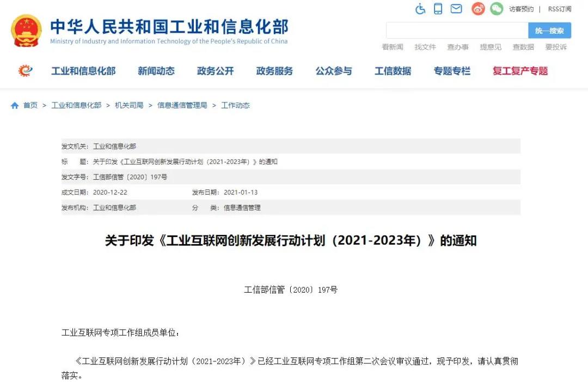Click the bold article headline

click(291, 240)
